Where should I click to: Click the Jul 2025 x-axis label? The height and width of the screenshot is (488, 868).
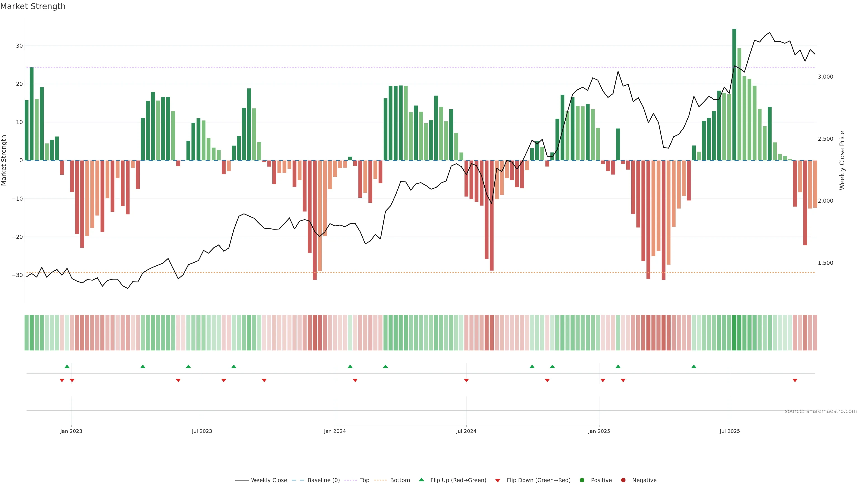[729, 431]
